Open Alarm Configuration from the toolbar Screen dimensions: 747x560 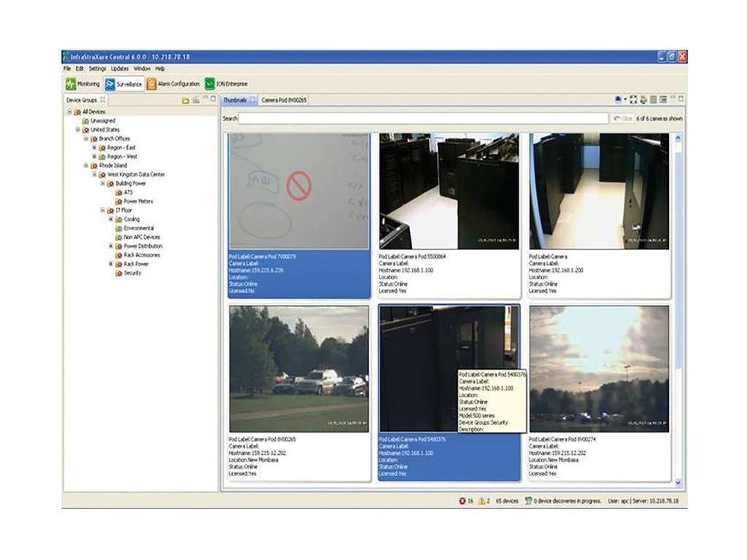(x=173, y=85)
